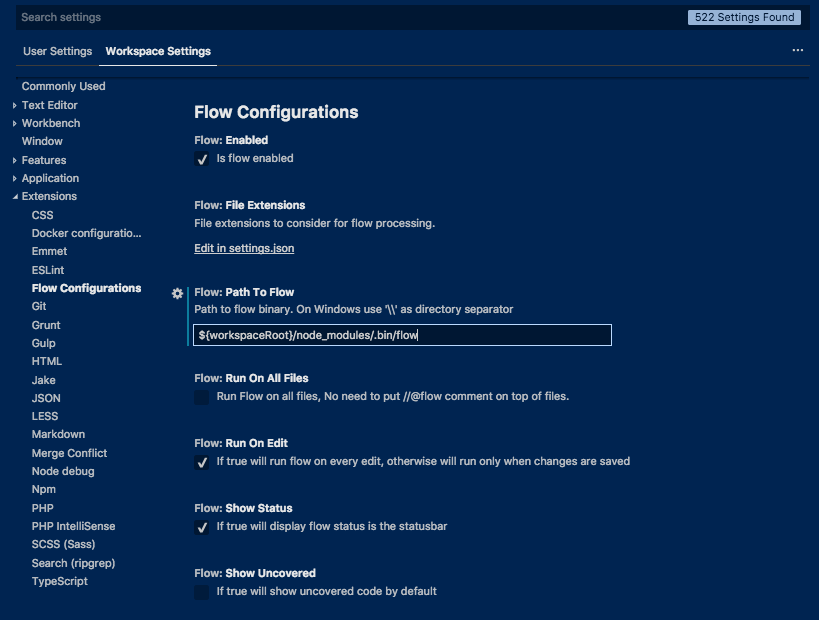819x620 pixels.
Task: Select ESLint in the extensions list
Action: 49,270
